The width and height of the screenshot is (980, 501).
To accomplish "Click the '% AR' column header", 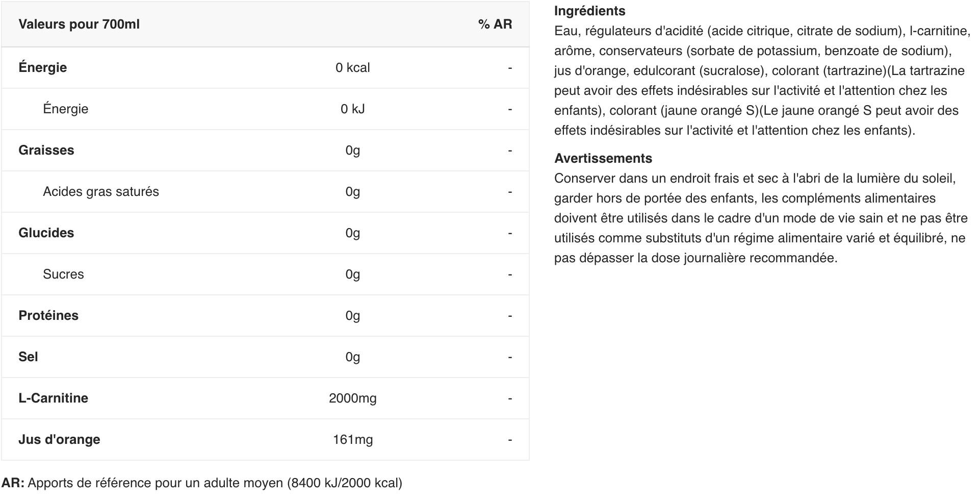I will (495, 24).
